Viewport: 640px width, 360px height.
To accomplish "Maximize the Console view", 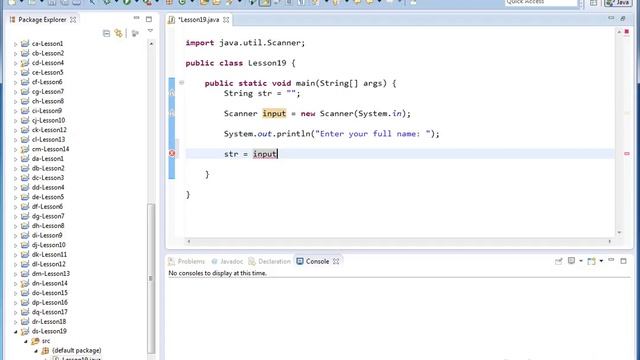I will click(623, 261).
